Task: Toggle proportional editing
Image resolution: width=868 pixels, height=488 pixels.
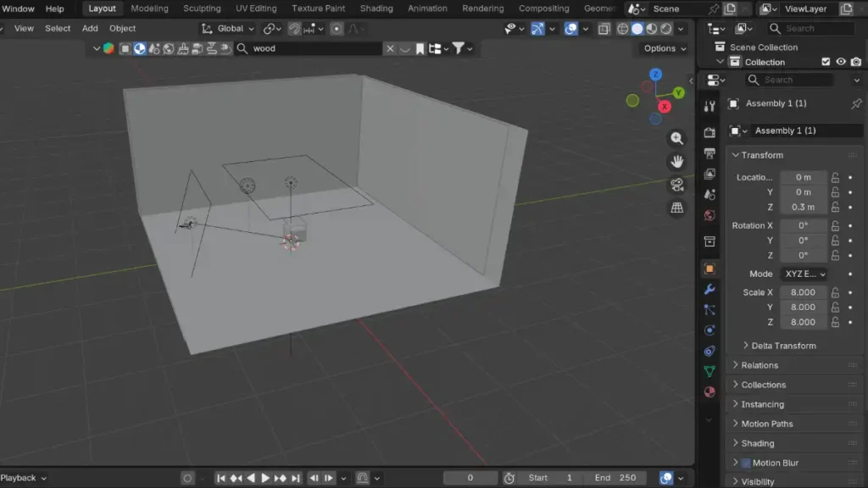Action: coord(336,29)
